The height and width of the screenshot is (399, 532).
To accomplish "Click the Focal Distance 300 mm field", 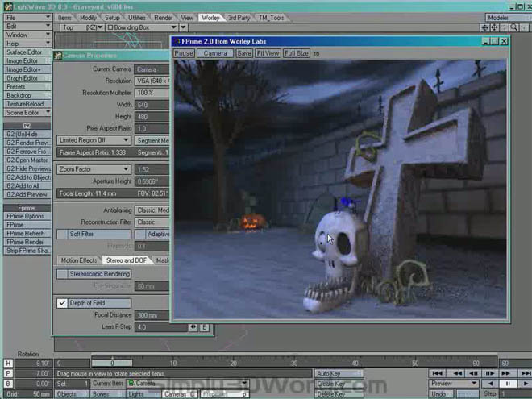I will (x=152, y=315).
